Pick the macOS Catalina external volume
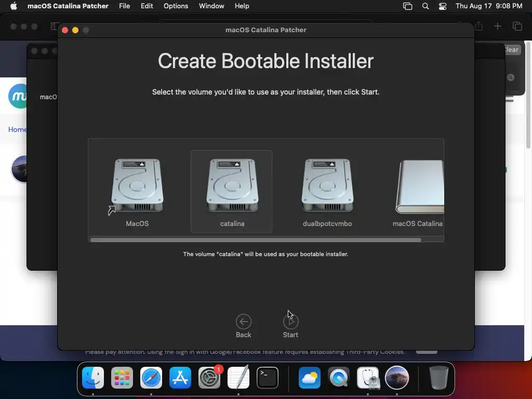Image resolution: width=532 pixels, height=399 pixels. tap(420, 187)
